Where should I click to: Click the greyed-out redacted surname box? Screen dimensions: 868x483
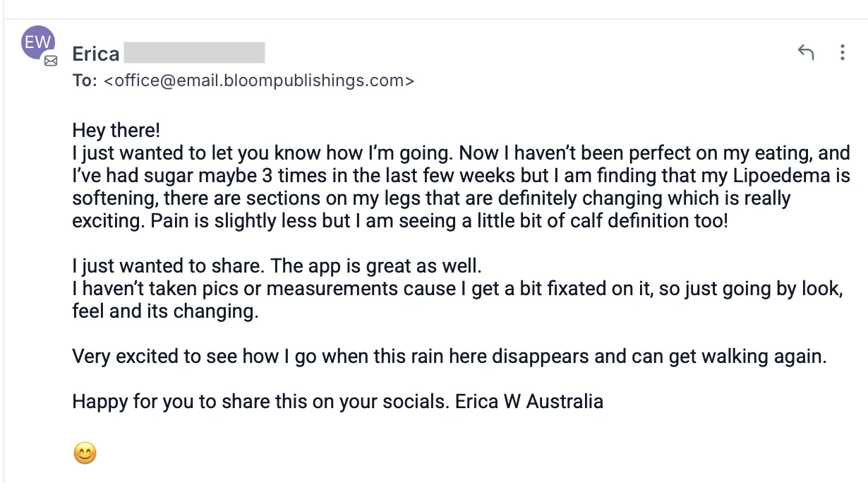coord(194,54)
